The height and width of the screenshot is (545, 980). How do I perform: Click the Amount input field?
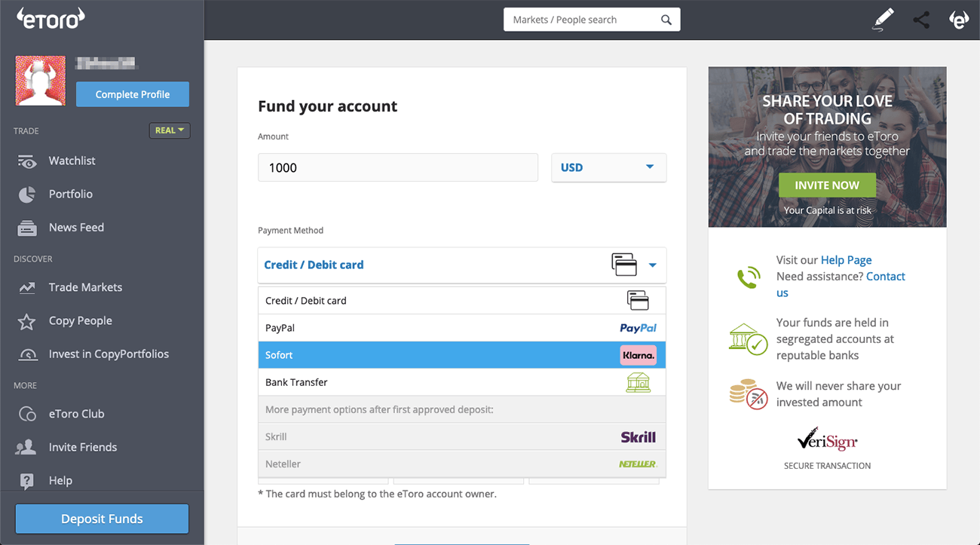tap(398, 167)
